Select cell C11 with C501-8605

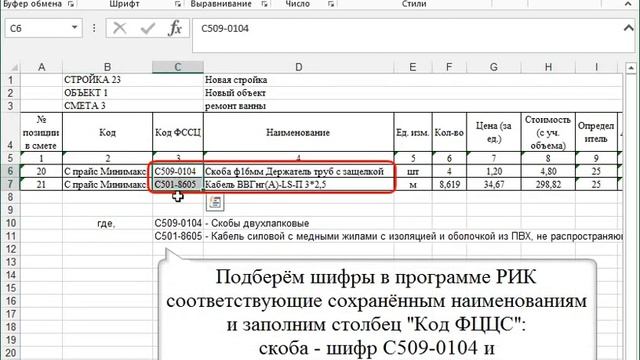[x=178, y=236]
